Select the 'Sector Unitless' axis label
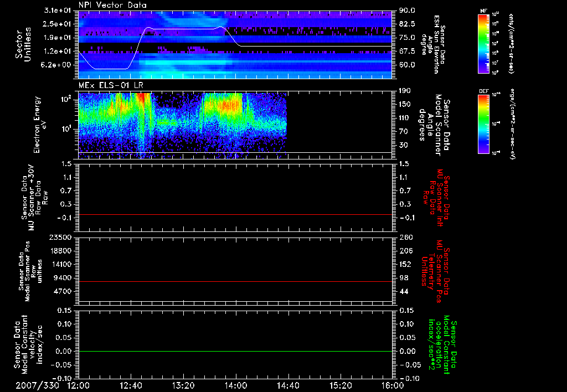Viewport: 567px width, 392px height. pos(23,44)
